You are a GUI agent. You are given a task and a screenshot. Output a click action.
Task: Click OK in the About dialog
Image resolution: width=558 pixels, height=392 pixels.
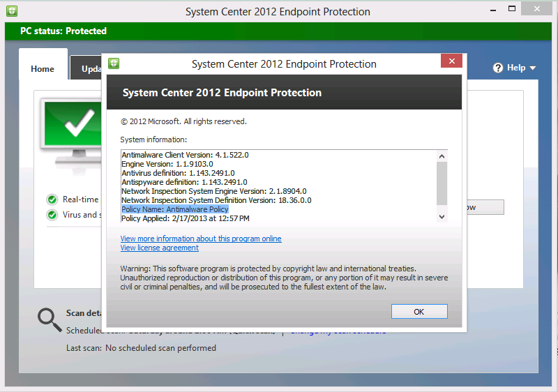[419, 312]
